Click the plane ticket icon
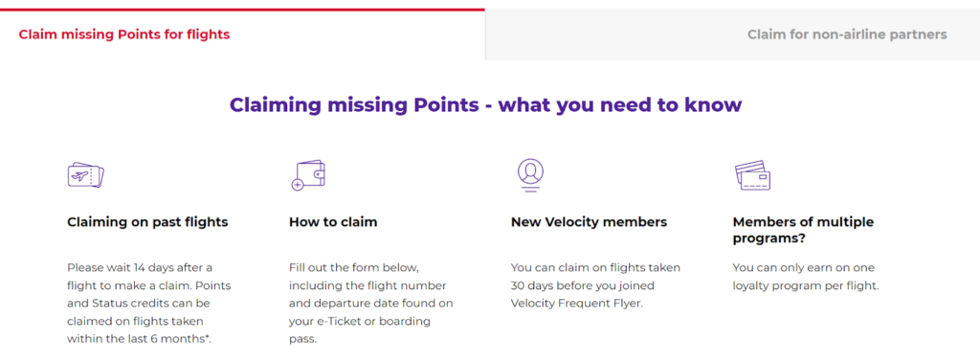Viewport: 980px width, 363px height. click(x=85, y=174)
